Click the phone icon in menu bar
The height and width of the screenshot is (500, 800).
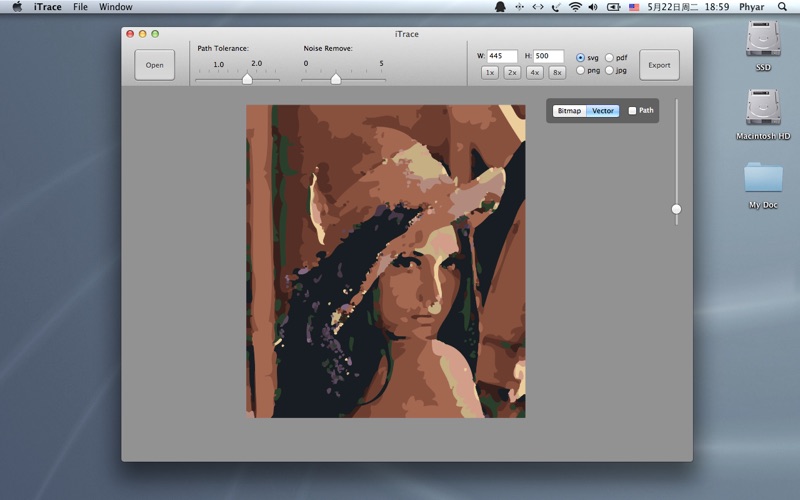pyautogui.click(x=556, y=7)
